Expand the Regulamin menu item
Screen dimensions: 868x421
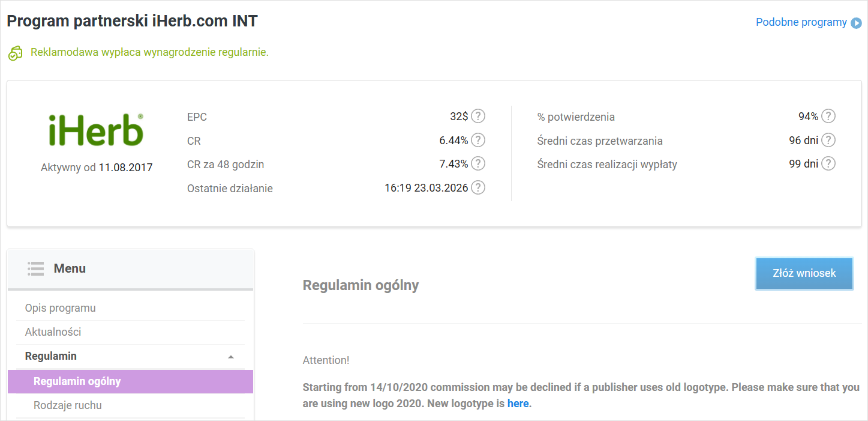pos(51,356)
